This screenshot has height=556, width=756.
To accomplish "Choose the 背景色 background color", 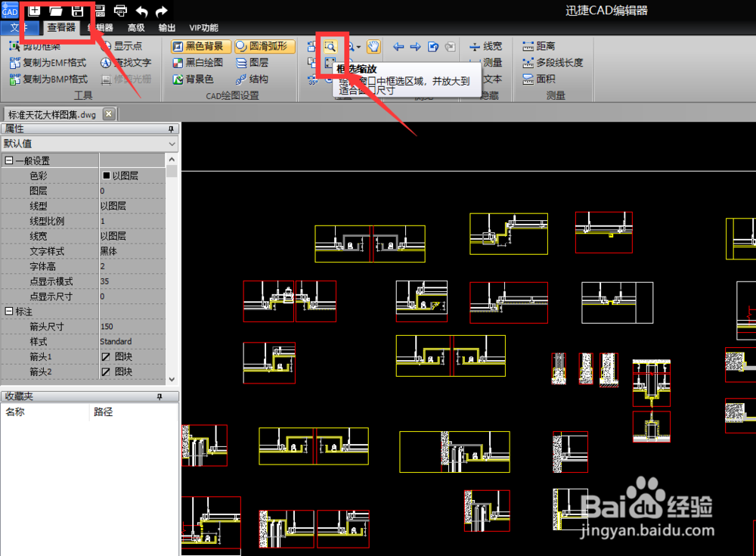I will (194, 79).
